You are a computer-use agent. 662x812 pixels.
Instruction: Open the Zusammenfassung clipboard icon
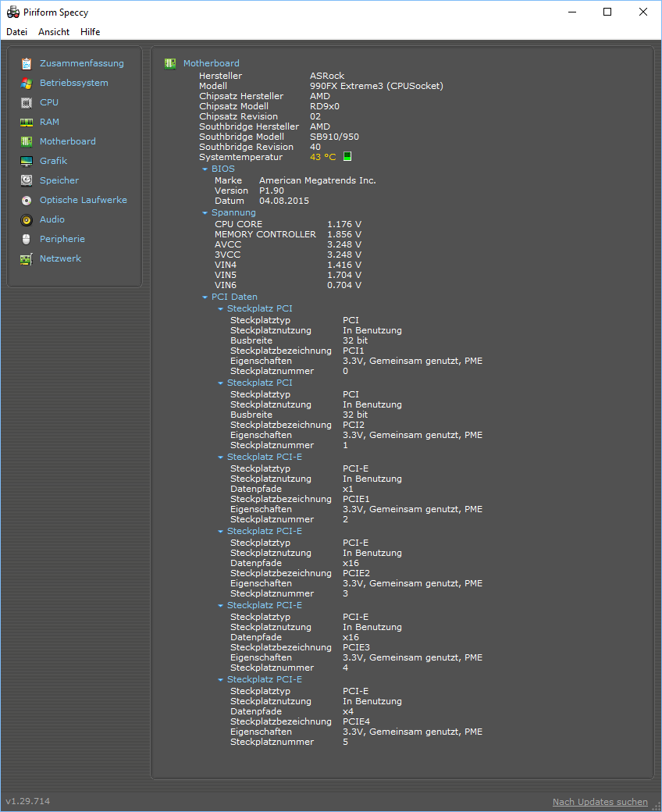click(27, 64)
